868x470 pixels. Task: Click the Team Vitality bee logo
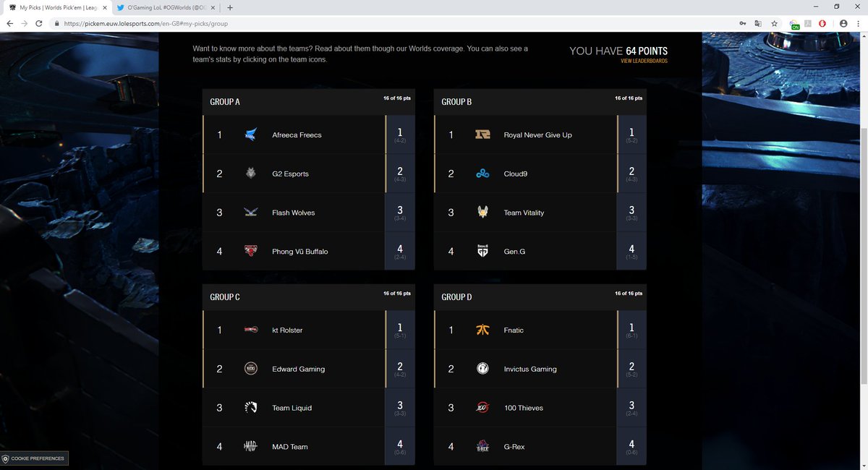[x=482, y=213]
